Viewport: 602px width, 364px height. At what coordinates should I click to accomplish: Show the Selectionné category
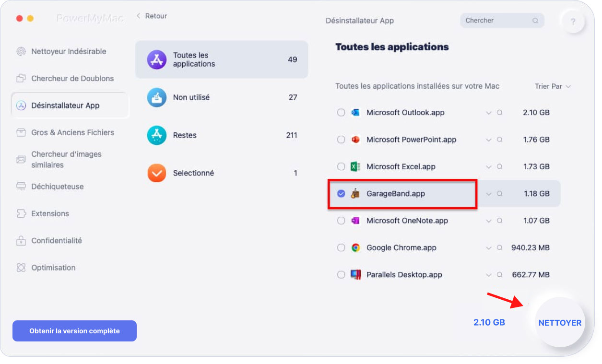[222, 173]
